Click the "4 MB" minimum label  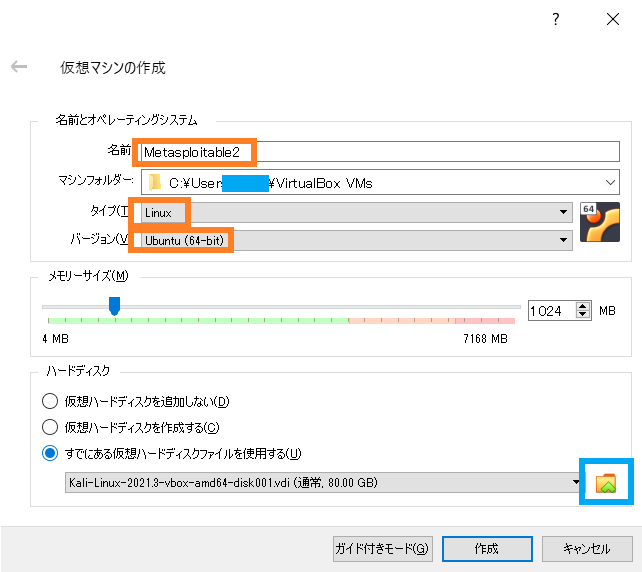55,339
